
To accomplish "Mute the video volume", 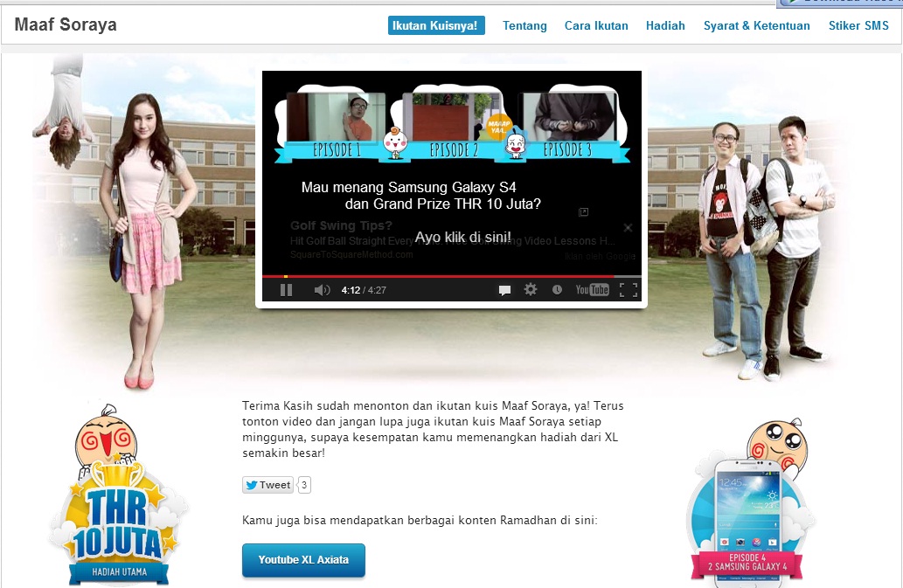I will [x=321, y=288].
